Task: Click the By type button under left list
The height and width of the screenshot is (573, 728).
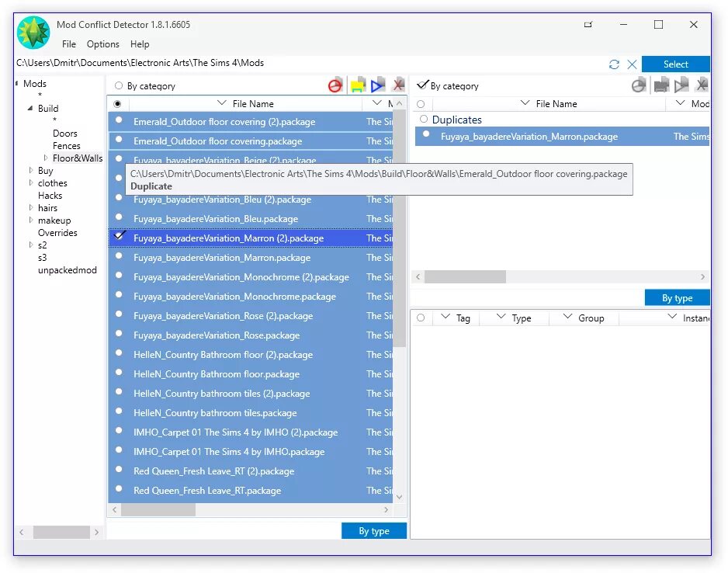Action: pos(374,531)
